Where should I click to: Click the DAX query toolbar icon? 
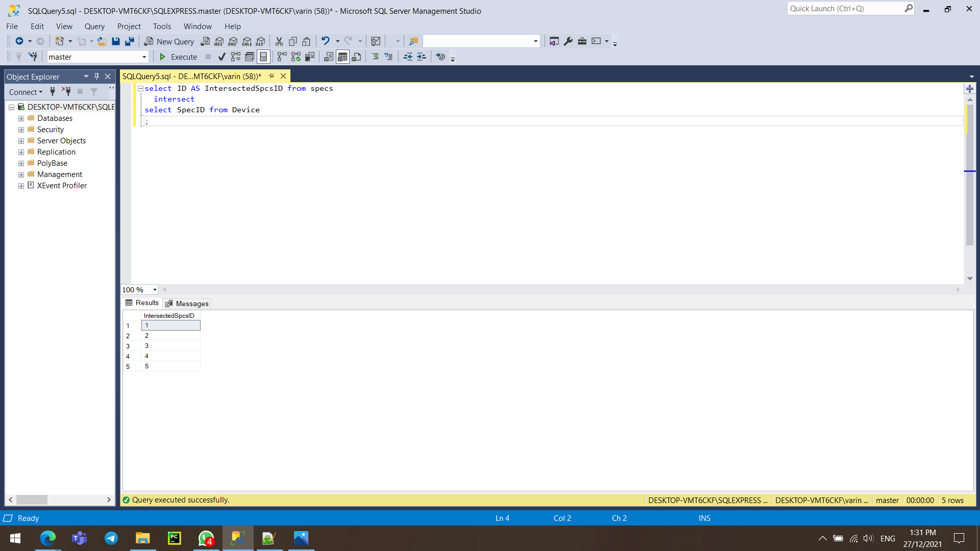click(x=260, y=41)
